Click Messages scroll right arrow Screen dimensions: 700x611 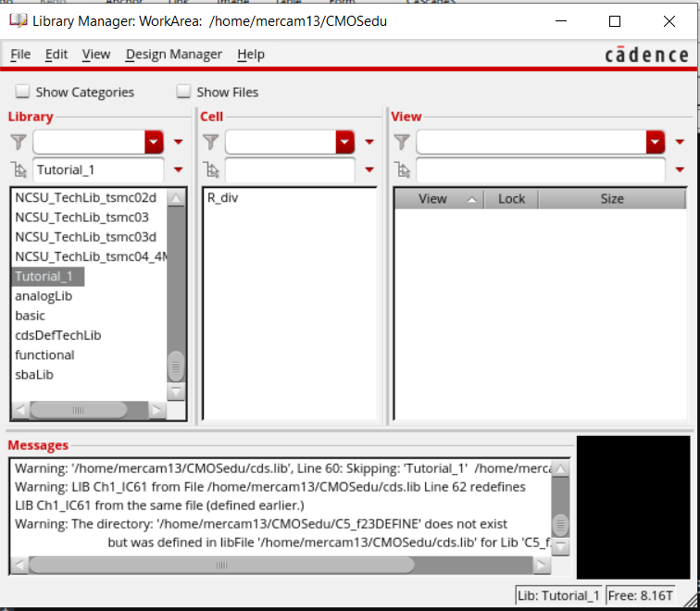pyautogui.click(x=541, y=565)
